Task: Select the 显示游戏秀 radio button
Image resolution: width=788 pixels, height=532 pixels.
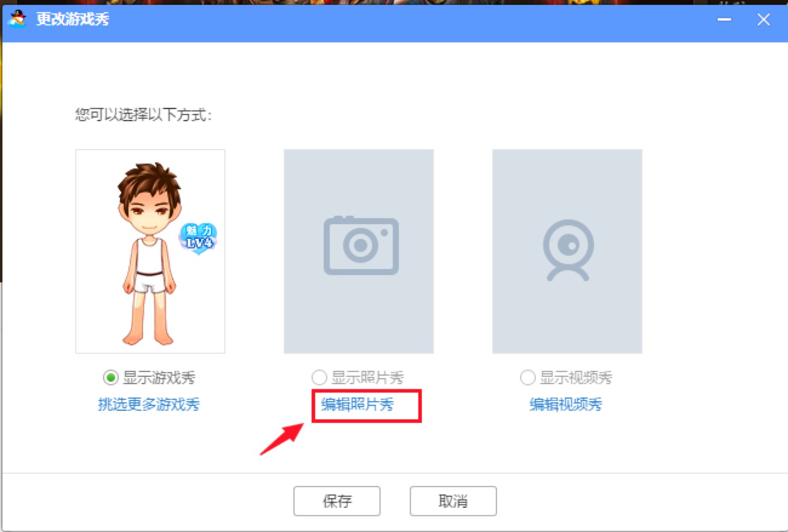Action: point(111,377)
